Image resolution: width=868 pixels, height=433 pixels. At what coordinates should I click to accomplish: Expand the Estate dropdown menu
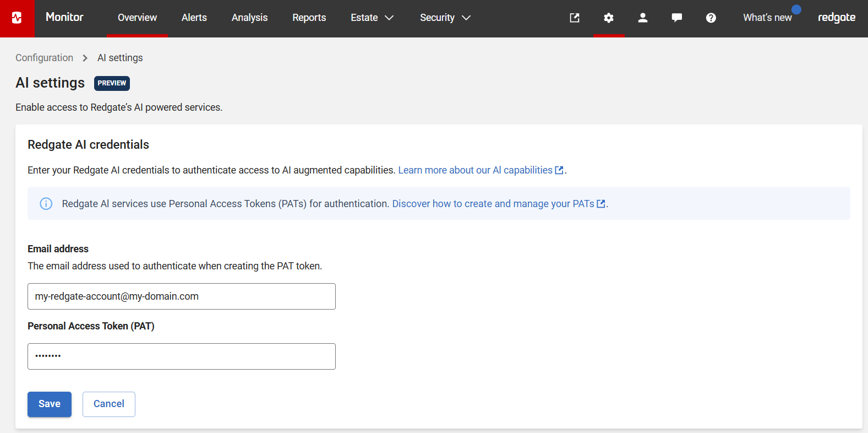(372, 18)
